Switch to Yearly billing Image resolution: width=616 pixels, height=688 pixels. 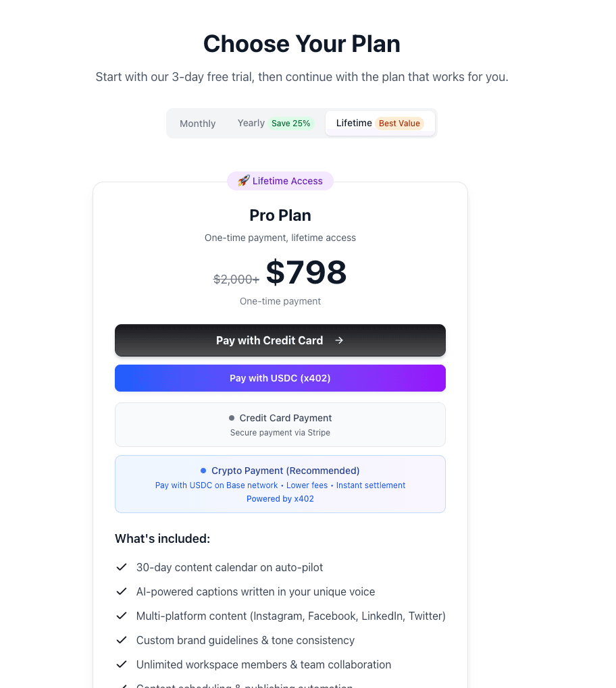251,123
